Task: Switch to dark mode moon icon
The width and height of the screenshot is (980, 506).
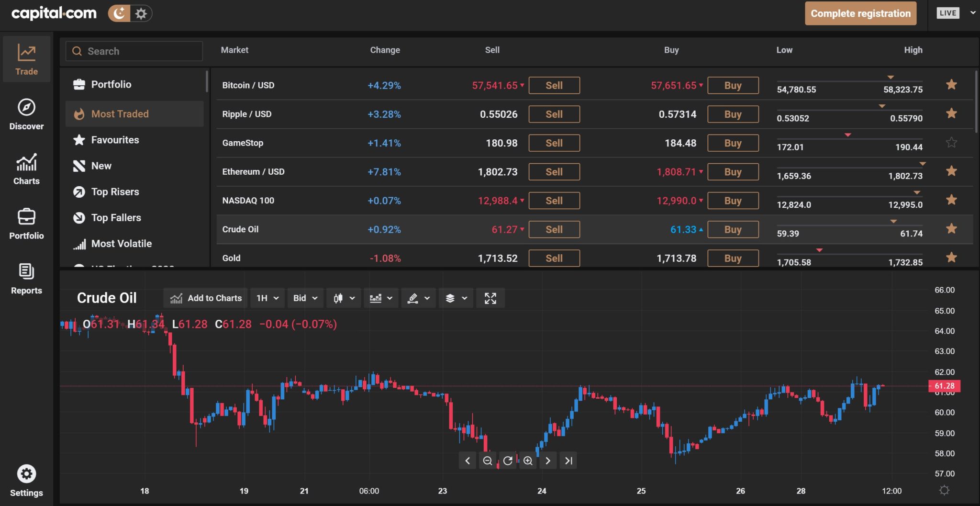Action: [119, 13]
